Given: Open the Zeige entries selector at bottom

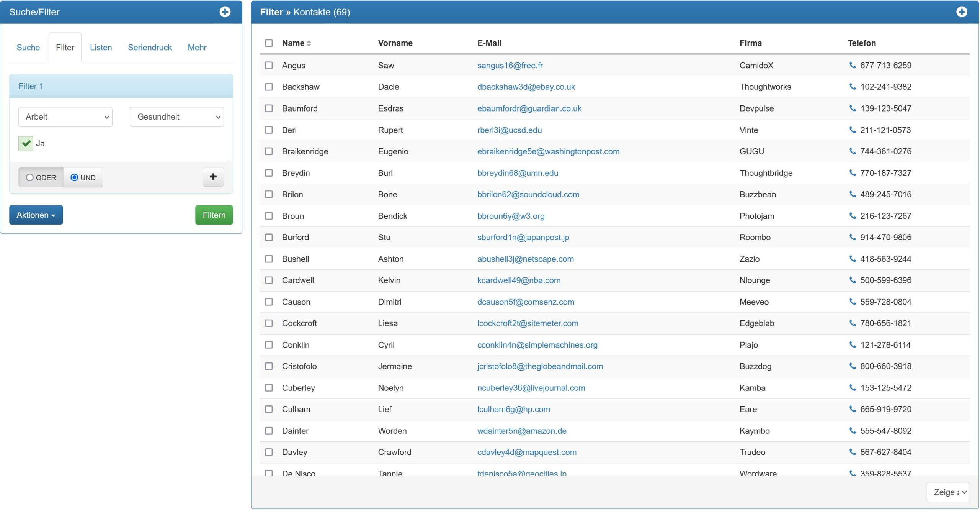Looking at the screenshot, I should point(948,492).
